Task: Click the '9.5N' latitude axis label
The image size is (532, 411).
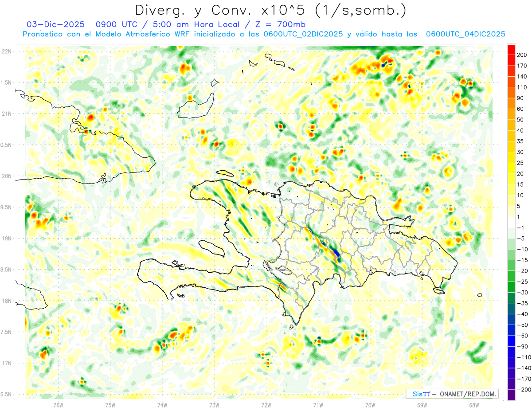Action: (x=6, y=207)
